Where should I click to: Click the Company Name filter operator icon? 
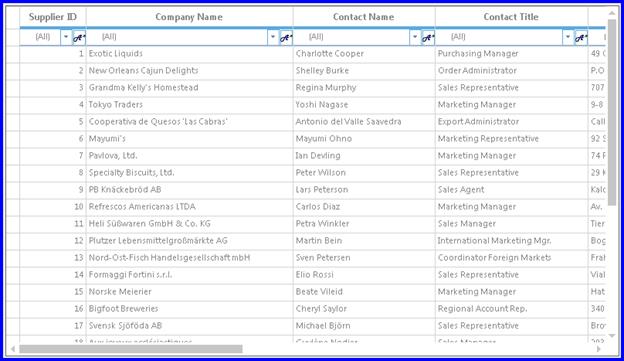click(286, 37)
